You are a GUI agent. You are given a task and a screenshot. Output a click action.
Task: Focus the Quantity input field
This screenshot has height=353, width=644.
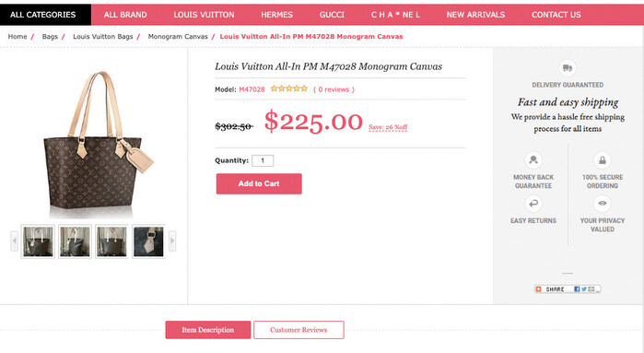point(263,160)
